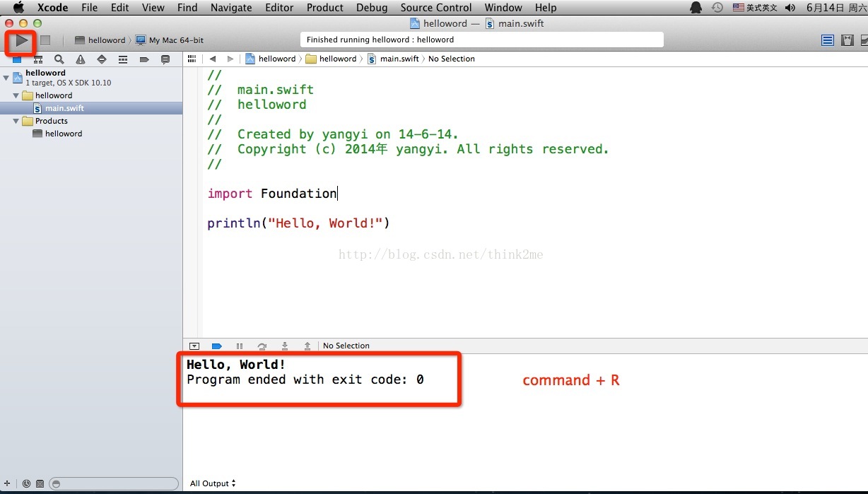
Task: Open the find navigator magnifier
Action: pyautogui.click(x=59, y=59)
